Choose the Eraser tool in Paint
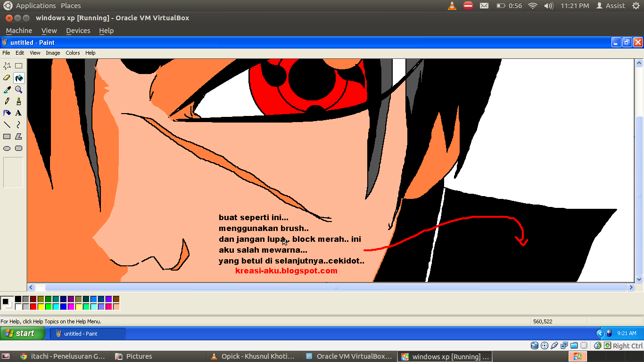 pos(7,78)
